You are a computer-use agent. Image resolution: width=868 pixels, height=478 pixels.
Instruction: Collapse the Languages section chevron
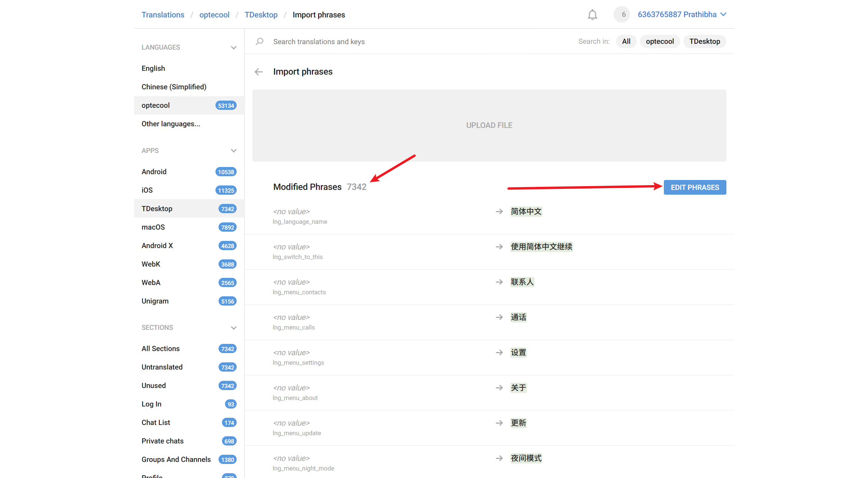pos(234,48)
